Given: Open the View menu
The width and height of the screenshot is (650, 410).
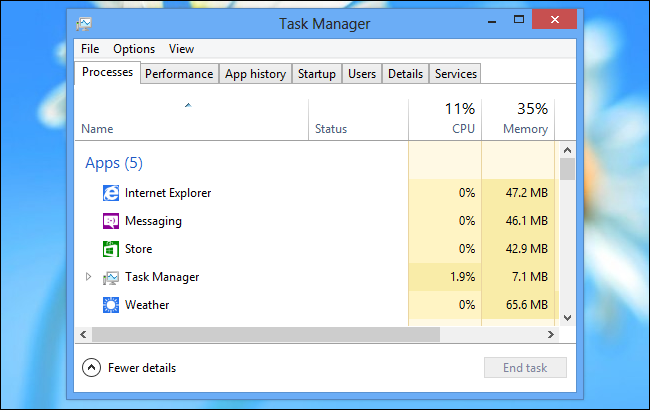Looking at the screenshot, I should click(181, 49).
